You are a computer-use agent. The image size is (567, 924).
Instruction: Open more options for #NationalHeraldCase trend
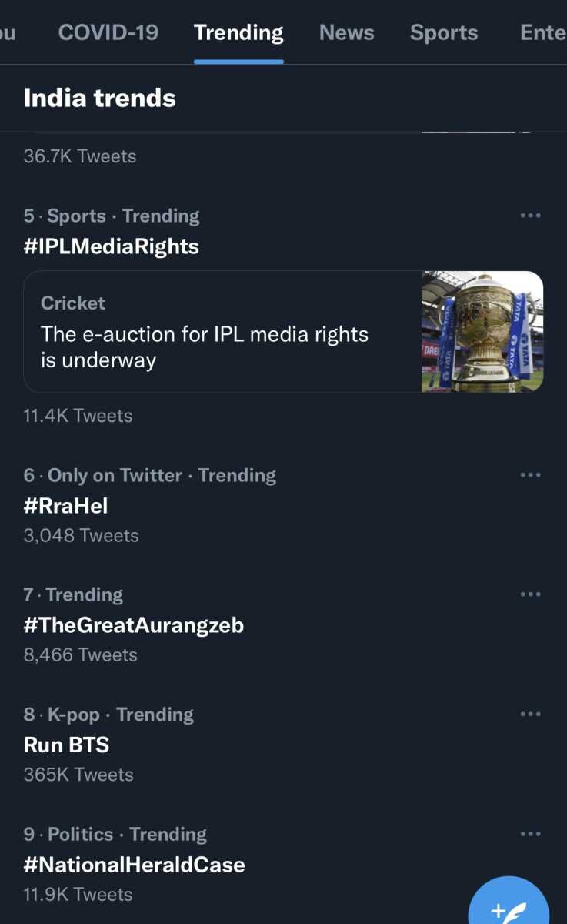(x=530, y=835)
